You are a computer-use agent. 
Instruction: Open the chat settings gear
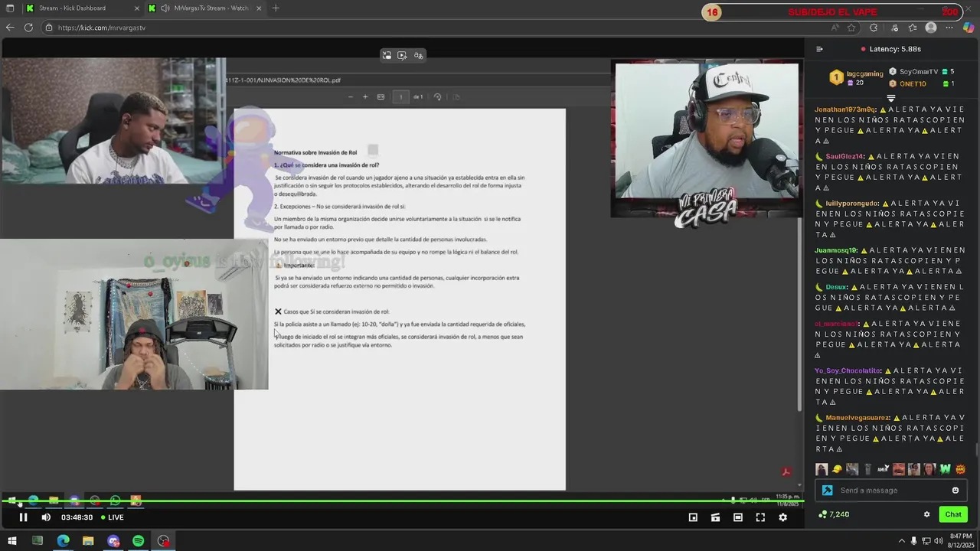926,514
